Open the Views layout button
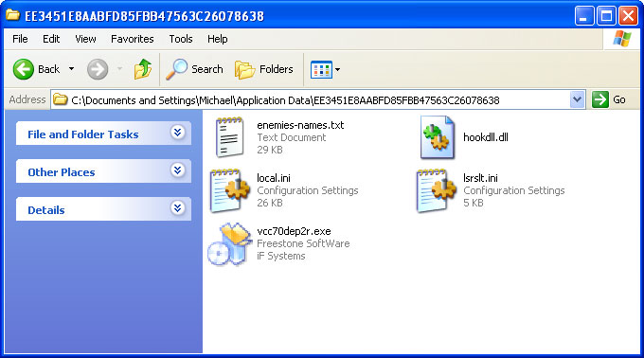The image size is (644, 358). click(321, 69)
